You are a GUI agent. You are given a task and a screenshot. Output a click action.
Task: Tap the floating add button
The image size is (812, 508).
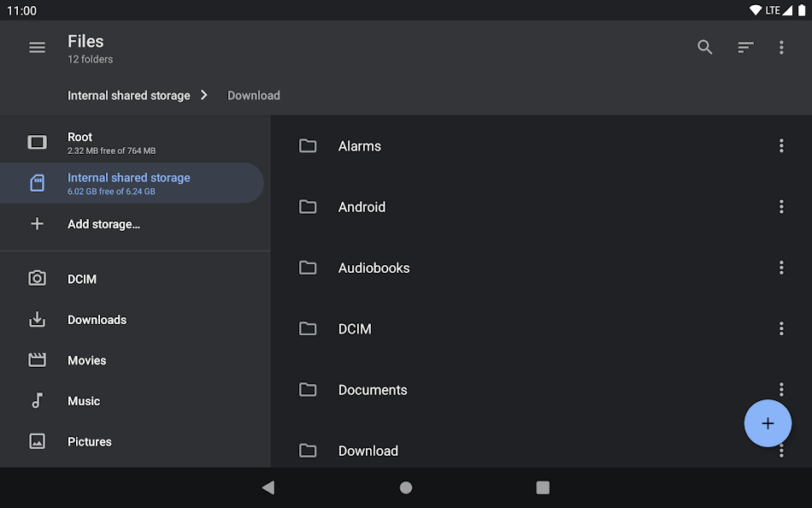point(767,423)
